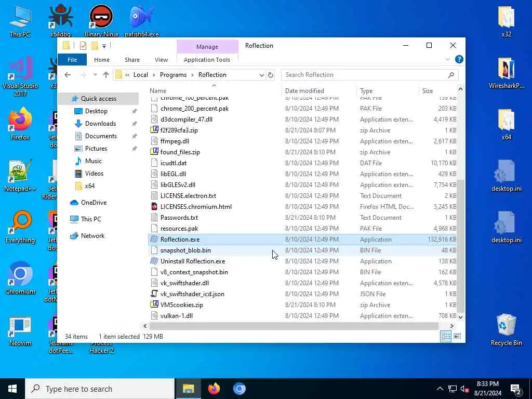The image size is (532, 399).
Task: Click the Back navigation arrow
Action: [x=68, y=75]
